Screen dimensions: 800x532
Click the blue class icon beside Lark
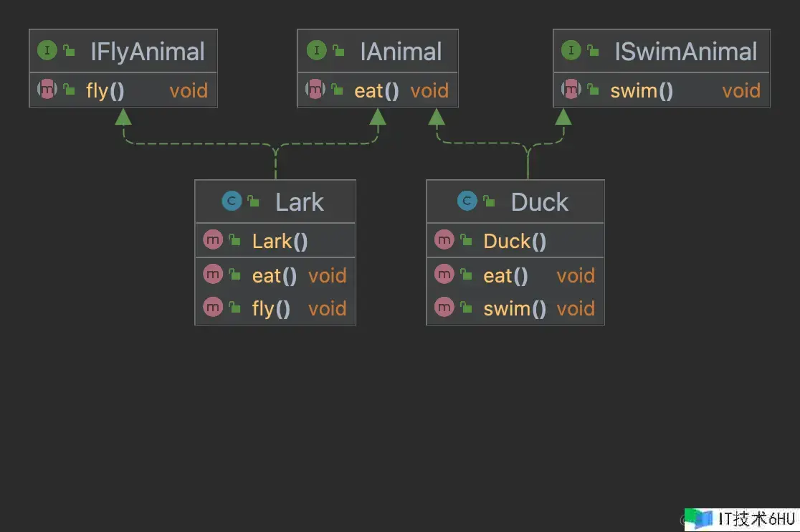pyautogui.click(x=232, y=201)
